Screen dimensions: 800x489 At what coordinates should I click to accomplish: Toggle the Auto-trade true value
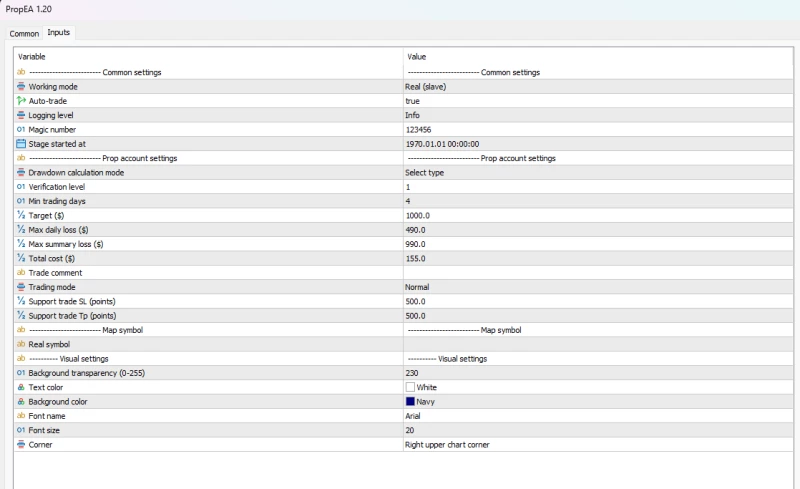tap(412, 101)
